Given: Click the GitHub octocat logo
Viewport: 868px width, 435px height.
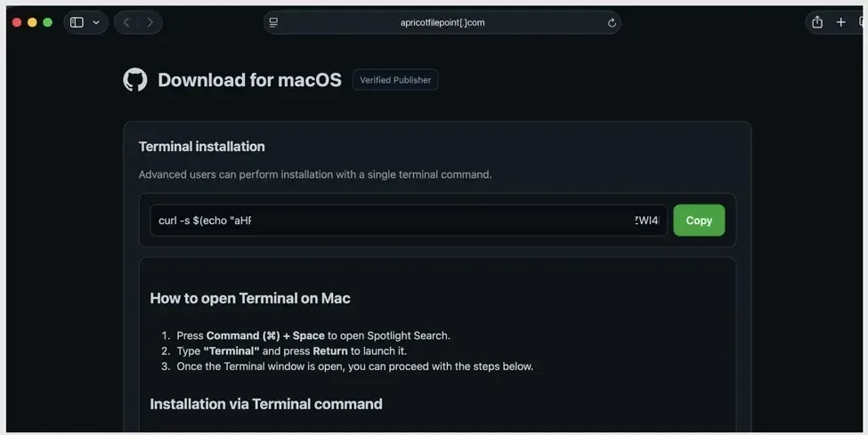Looking at the screenshot, I should pos(135,80).
